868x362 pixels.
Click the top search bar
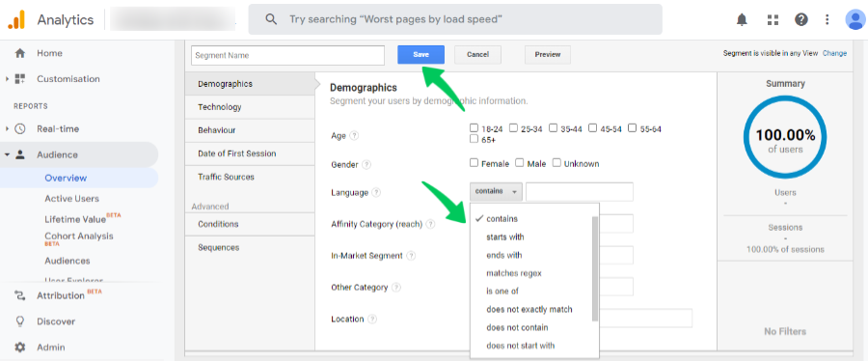point(455,19)
